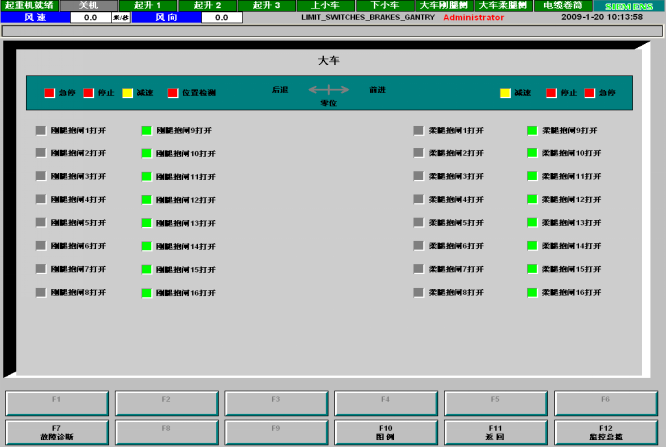Screen dimensions: 667x448
Task: Click the green 刚腿抱闸9打开 status indicator
Action: tap(146, 130)
